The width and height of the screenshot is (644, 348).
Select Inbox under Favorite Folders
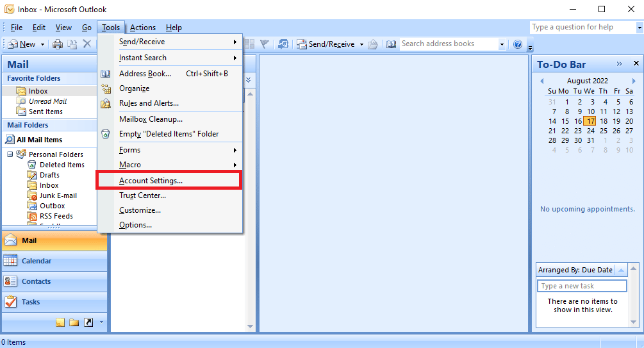point(38,91)
